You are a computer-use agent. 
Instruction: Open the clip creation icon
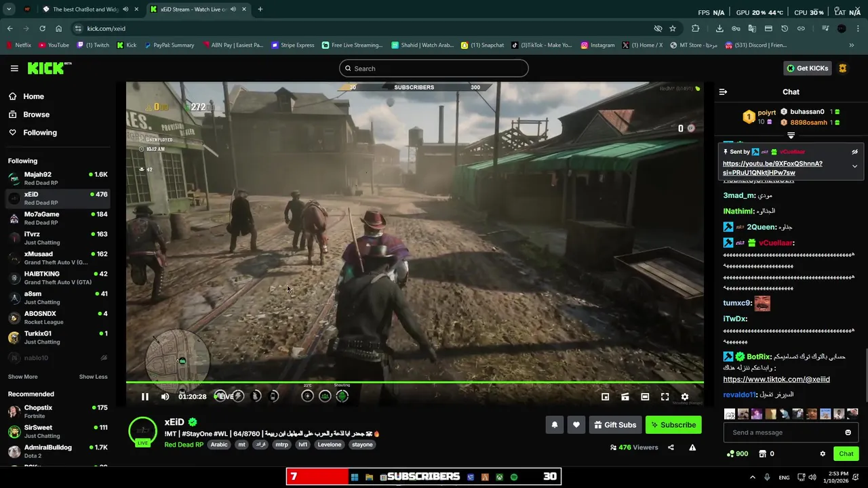point(625,396)
